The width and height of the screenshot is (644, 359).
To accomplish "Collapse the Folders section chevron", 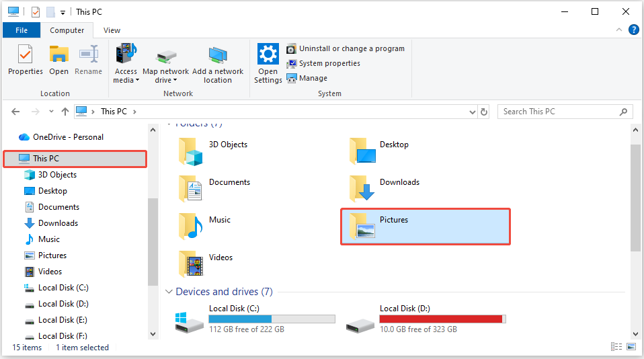I will coord(169,124).
